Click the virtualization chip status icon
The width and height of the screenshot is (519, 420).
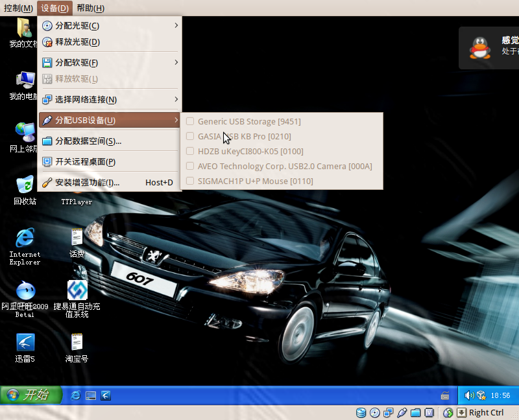[429, 412]
